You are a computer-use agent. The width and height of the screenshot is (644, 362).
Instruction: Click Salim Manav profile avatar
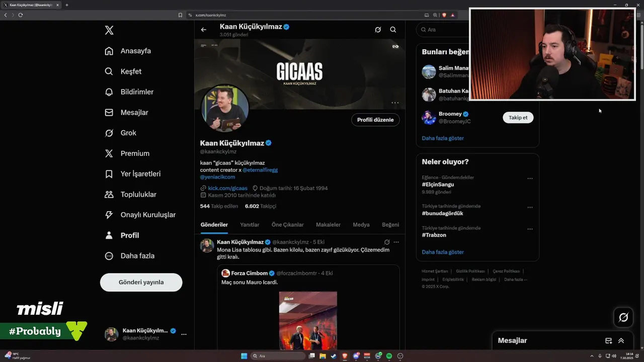pyautogui.click(x=429, y=71)
